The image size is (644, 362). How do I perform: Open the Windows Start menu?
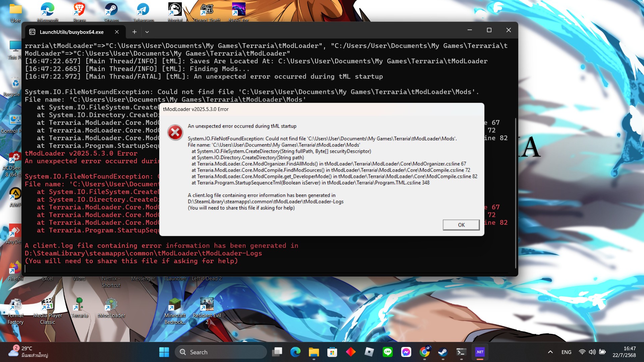tap(164, 352)
